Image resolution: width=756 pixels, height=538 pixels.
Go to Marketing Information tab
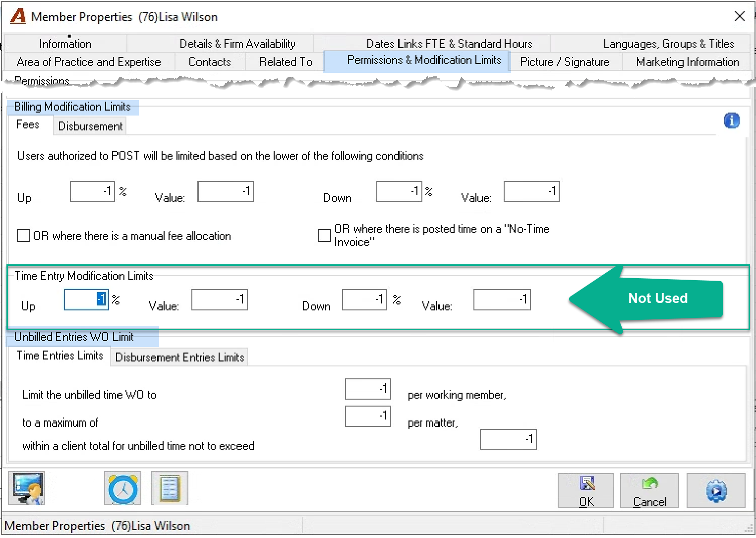tap(687, 61)
